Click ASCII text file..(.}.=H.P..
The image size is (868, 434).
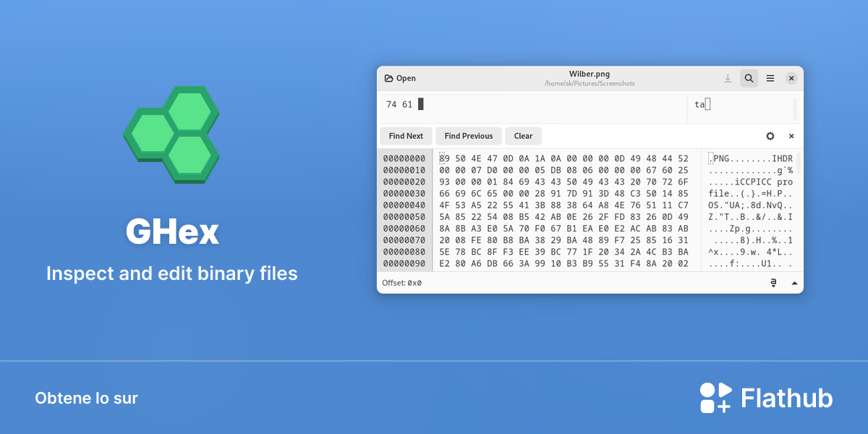pos(751,194)
